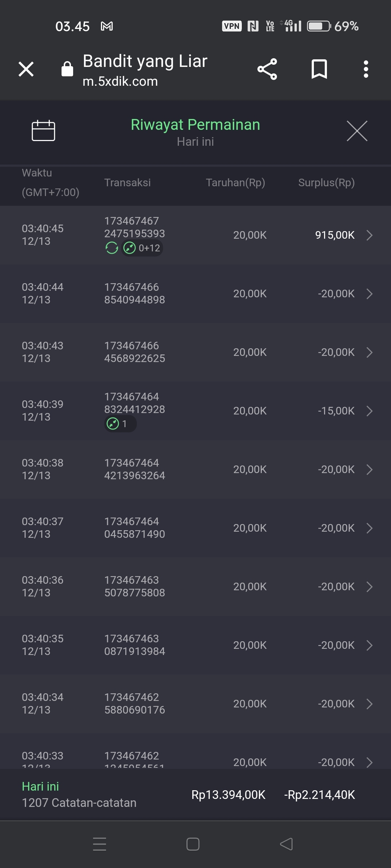Viewport: 391px width, 868px height.
Task: Close the Riwayat Permainan panel
Action: [357, 131]
